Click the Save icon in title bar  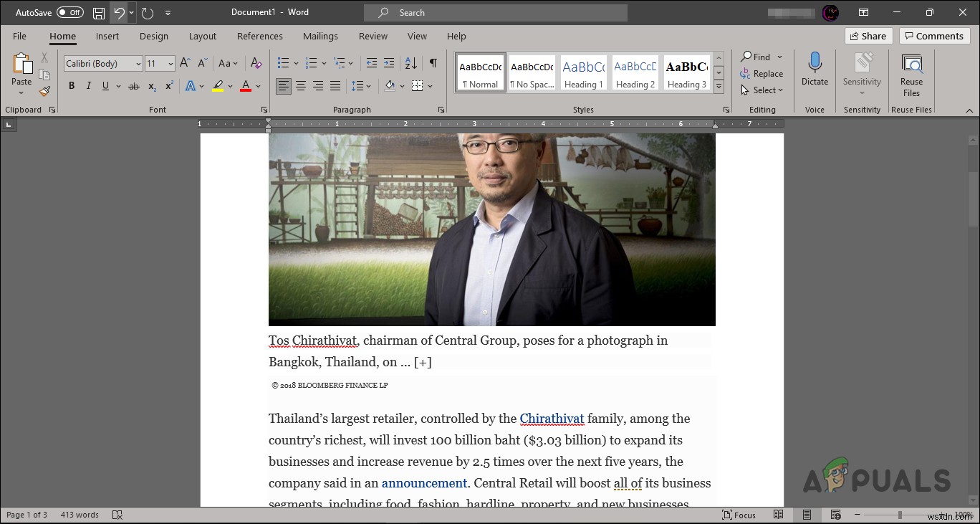pyautogui.click(x=99, y=13)
